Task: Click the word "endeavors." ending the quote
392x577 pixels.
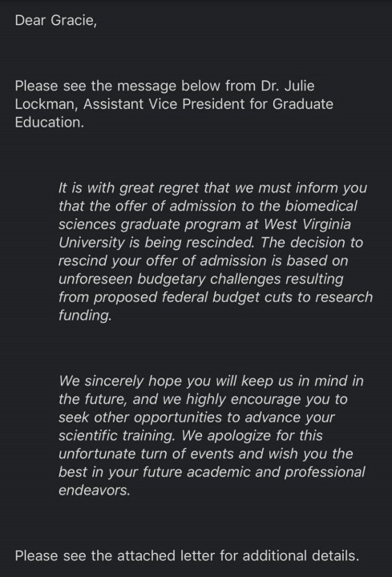Action: pyautogui.click(x=95, y=490)
